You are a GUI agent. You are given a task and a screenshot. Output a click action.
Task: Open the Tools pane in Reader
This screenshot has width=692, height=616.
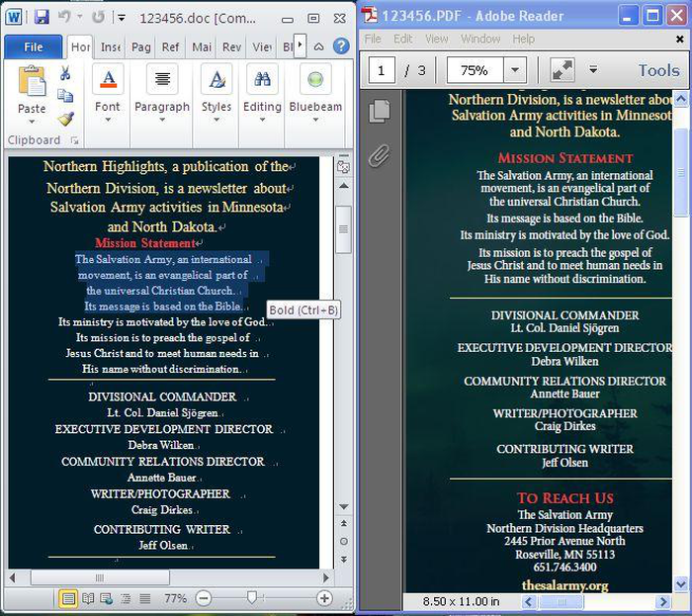659,70
